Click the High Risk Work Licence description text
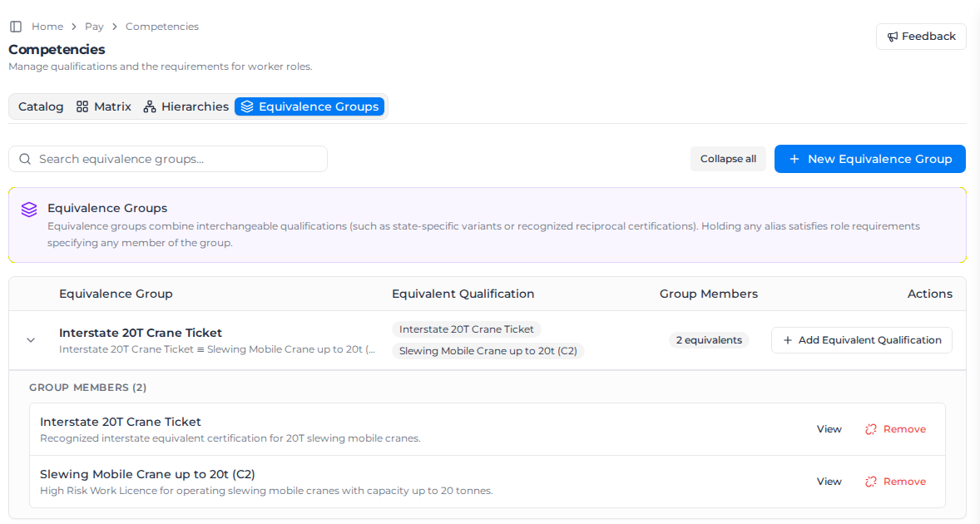 click(x=266, y=491)
